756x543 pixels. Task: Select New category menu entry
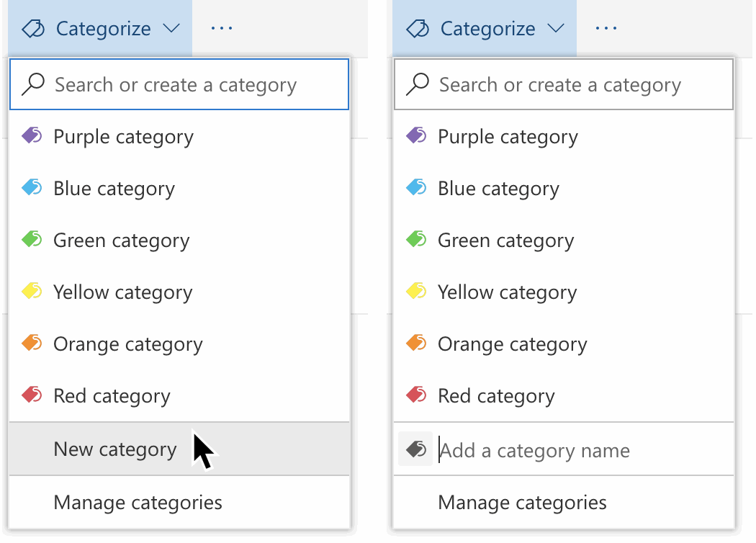[114, 449]
